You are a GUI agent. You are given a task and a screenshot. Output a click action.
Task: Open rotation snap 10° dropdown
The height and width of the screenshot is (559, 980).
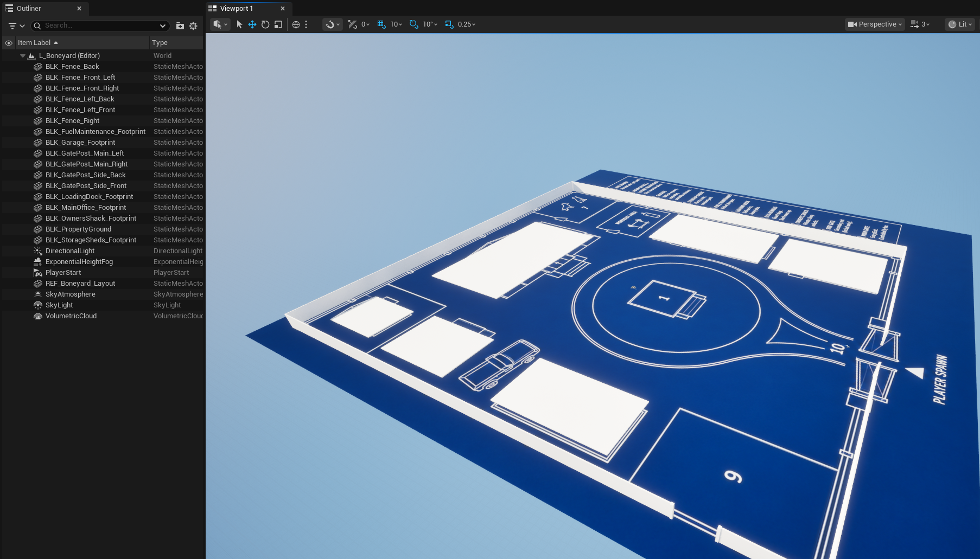click(x=430, y=24)
